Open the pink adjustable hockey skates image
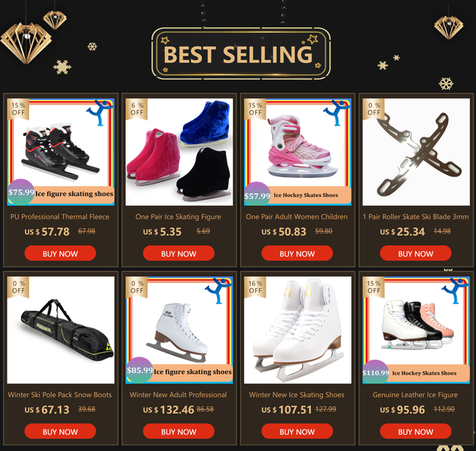 (x=297, y=152)
